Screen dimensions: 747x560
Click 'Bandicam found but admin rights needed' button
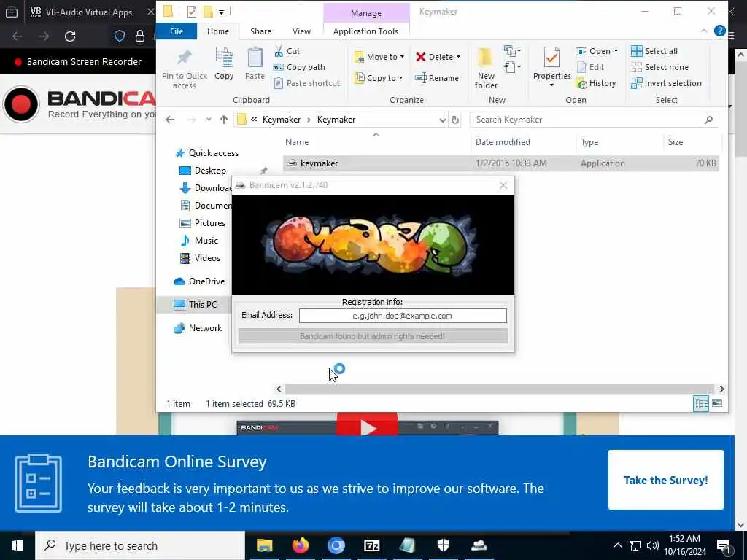[x=373, y=336]
